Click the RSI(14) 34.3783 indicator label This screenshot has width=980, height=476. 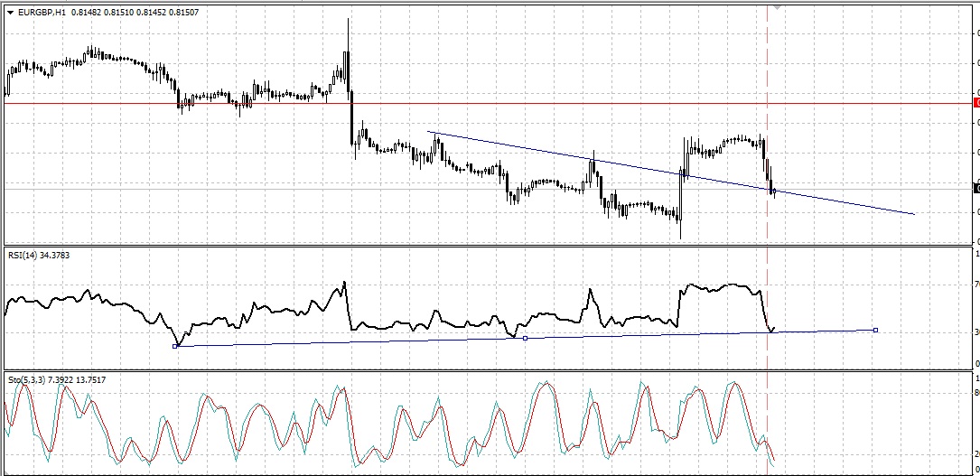(39, 255)
